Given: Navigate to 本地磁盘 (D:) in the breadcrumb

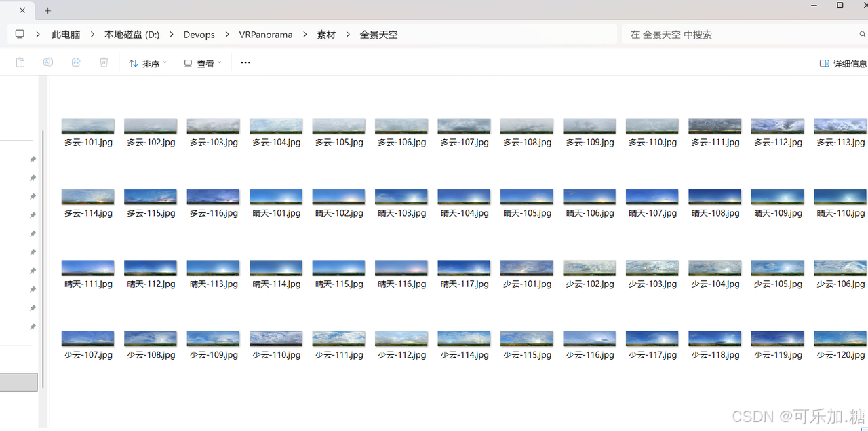Looking at the screenshot, I should click(132, 35).
